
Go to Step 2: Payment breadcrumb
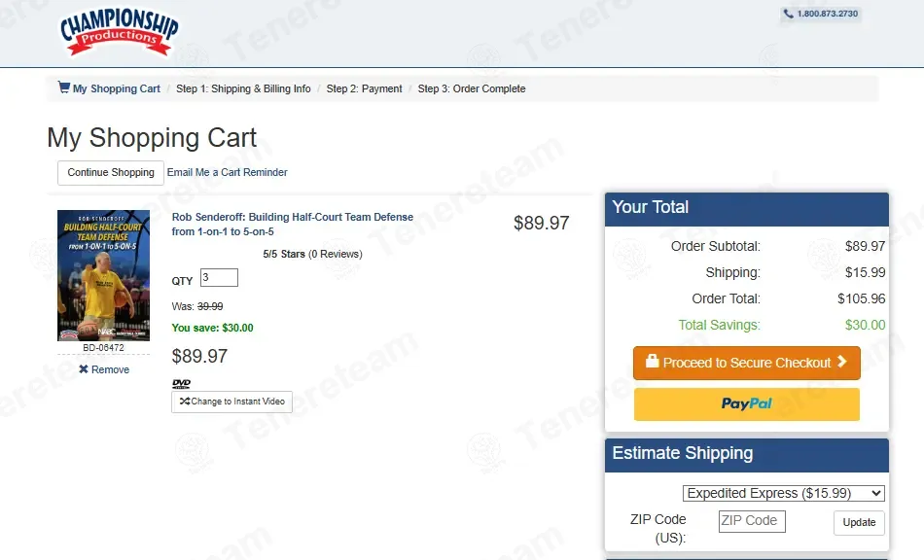pos(364,88)
